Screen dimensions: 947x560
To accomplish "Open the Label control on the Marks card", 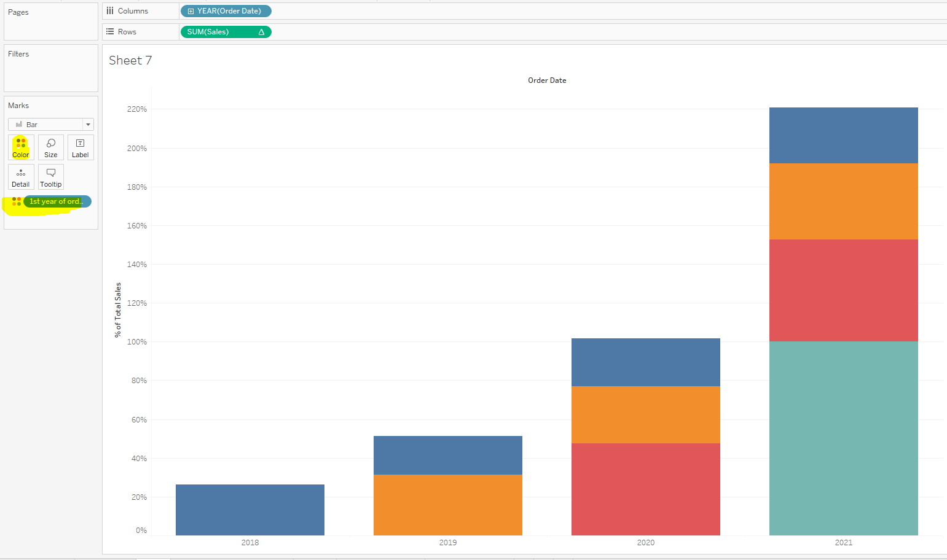I will (81, 147).
